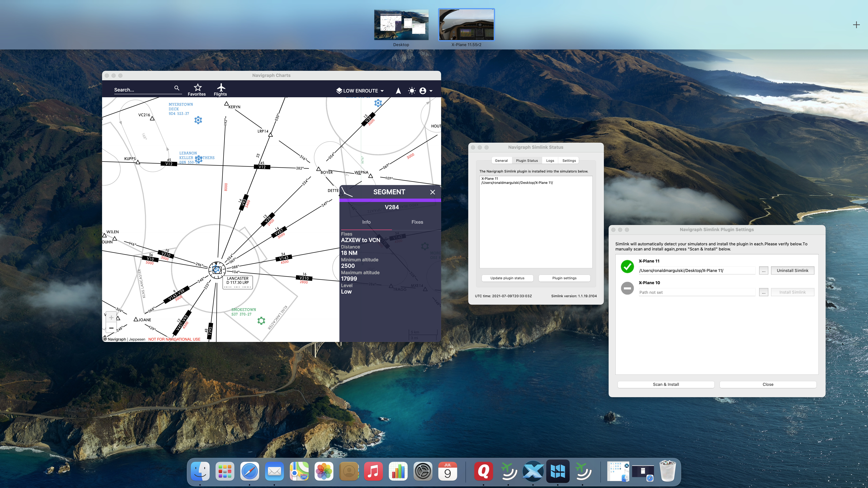Click the V12 airway label near KUPPS
868x488 pixels.
169,164
